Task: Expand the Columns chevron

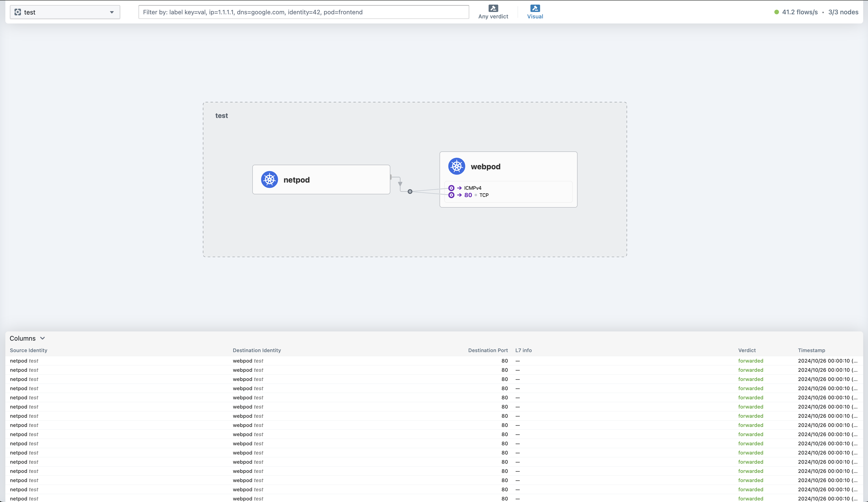Action: point(42,338)
